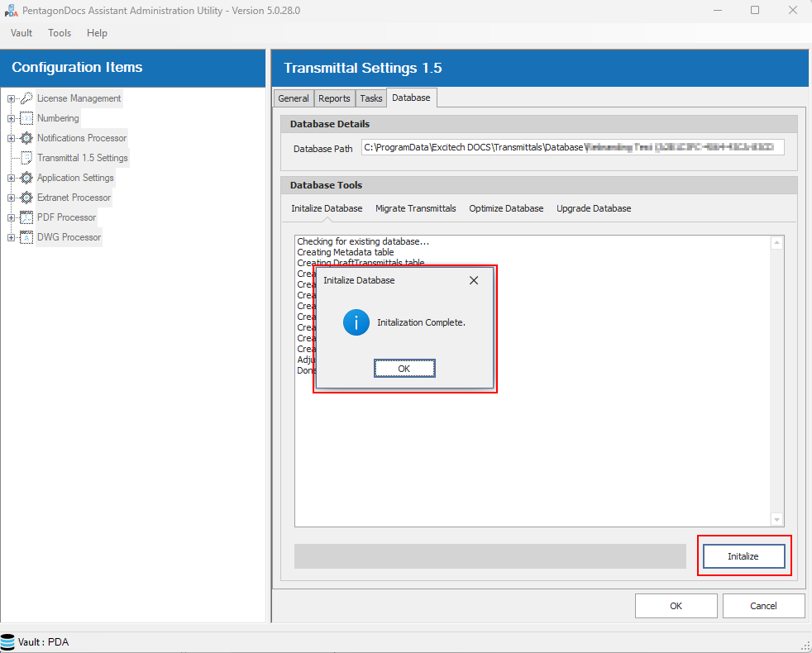The height and width of the screenshot is (653, 812).
Task: Click the log scrollbar down arrow
Action: 776,519
